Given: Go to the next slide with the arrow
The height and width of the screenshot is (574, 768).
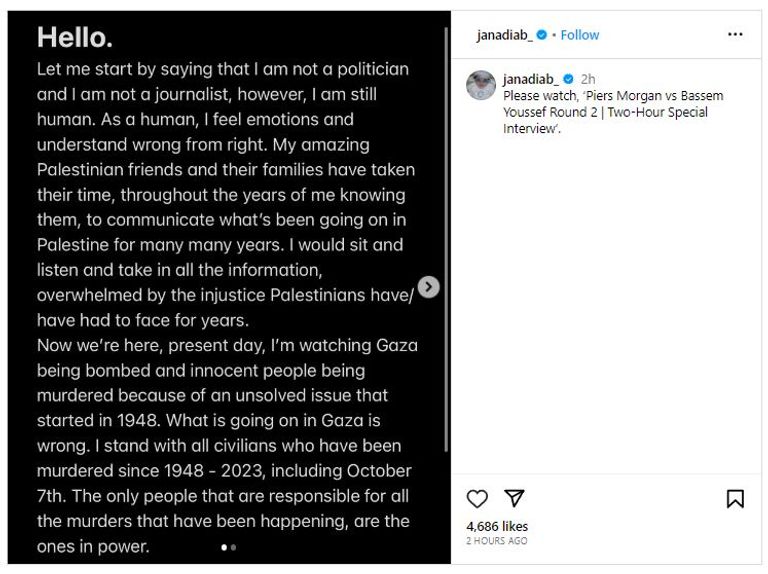Looking at the screenshot, I should (x=429, y=287).
